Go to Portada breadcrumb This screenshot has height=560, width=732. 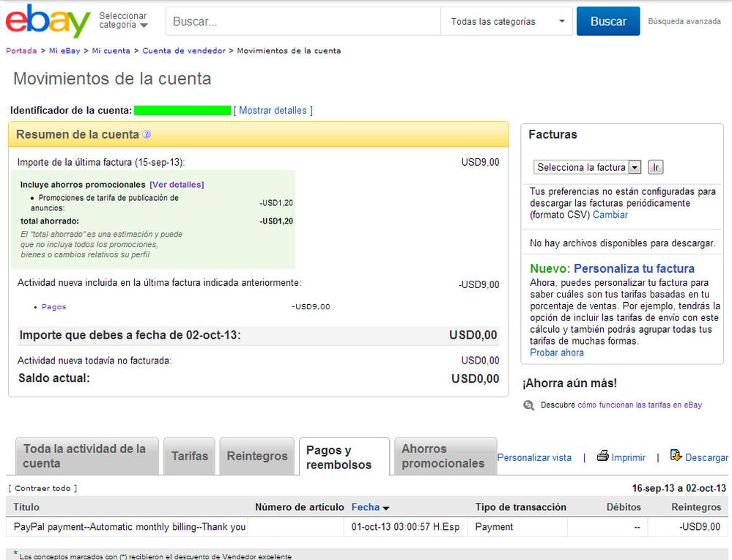tap(21, 51)
